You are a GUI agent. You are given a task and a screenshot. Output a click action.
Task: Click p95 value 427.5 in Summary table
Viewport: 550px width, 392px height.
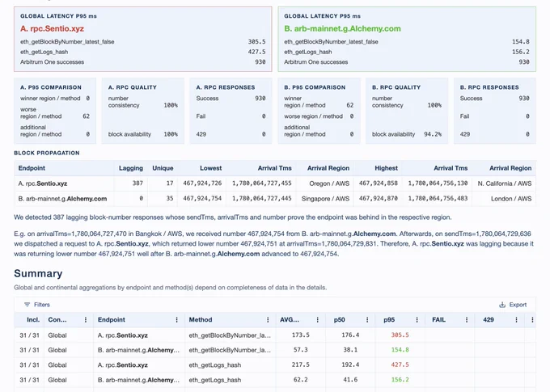400,365
